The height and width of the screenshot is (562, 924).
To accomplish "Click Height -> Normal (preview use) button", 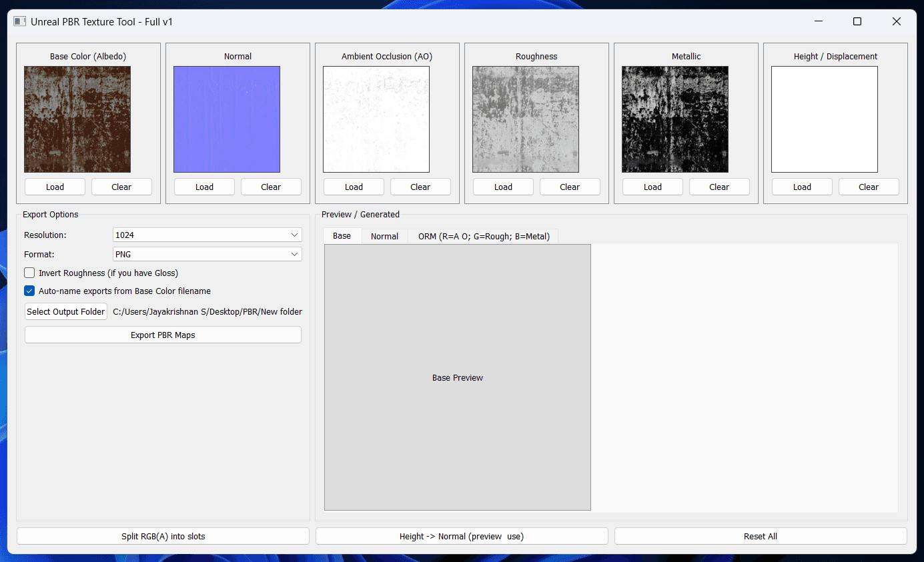I will click(462, 536).
